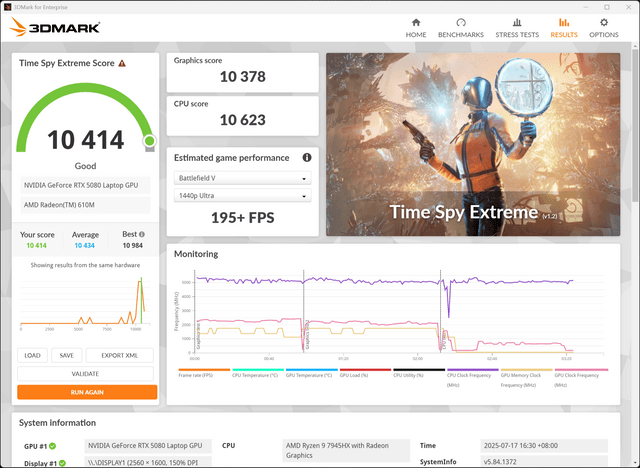This screenshot has width=640, height=468.
Task: Click the 3DMark app icon in title bar
Action: coord(7,7)
